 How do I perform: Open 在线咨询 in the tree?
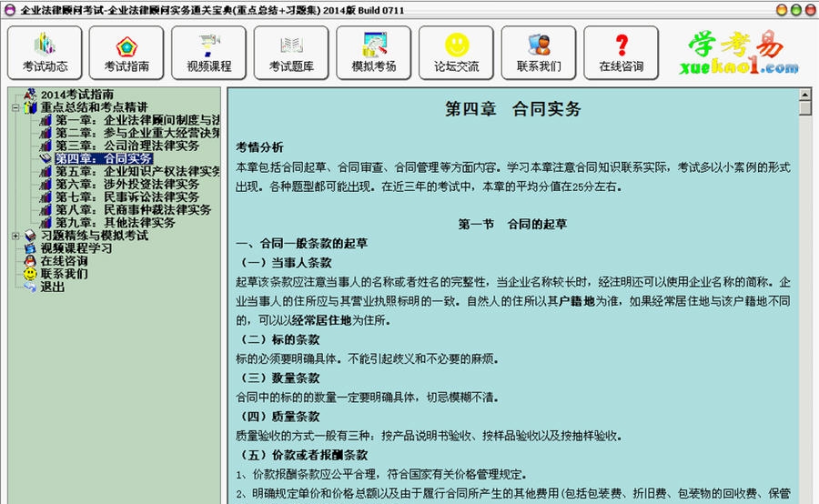click(65, 260)
